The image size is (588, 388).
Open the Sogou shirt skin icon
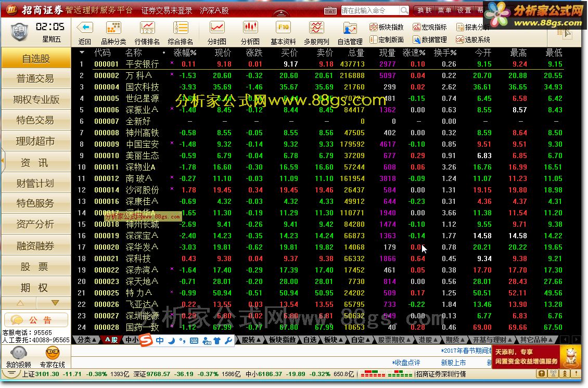217,341
